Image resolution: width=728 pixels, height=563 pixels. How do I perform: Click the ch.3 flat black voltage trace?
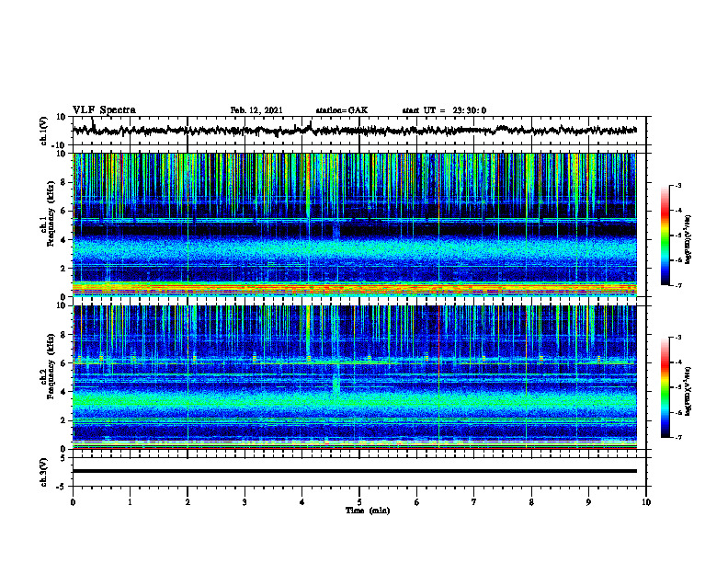click(x=354, y=471)
